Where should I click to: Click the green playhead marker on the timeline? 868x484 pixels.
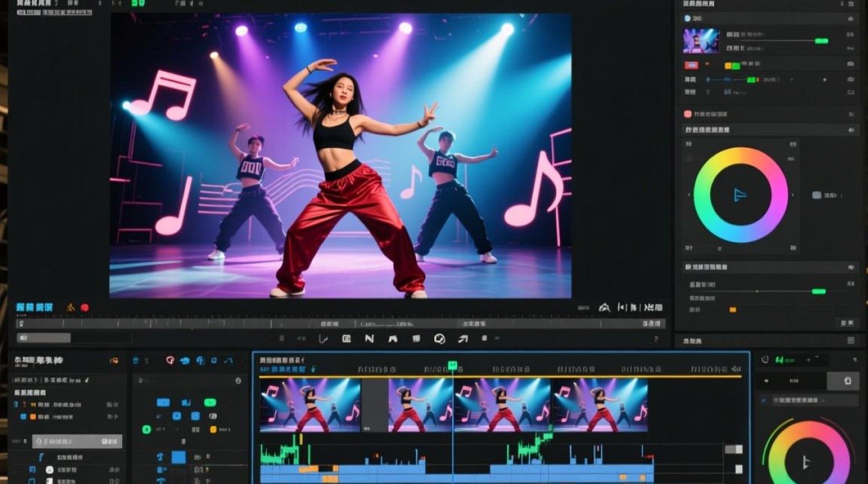[x=453, y=365]
